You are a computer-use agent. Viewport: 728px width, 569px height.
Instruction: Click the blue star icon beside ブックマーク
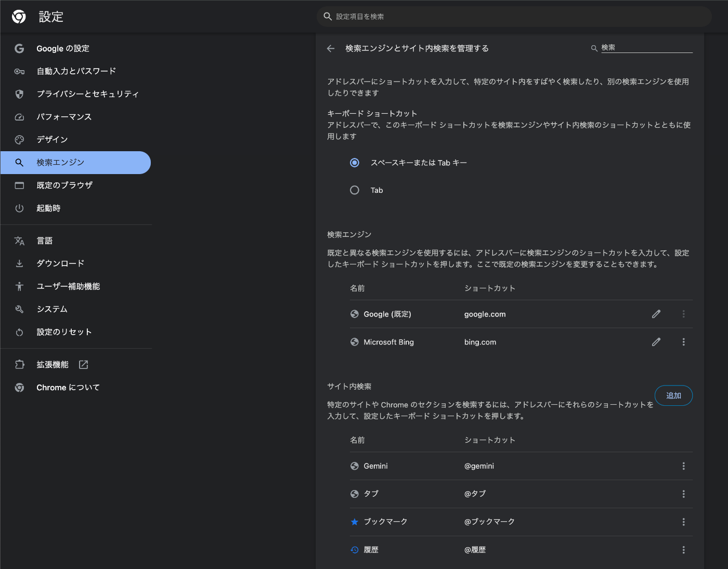pyautogui.click(x=355, y=522)
